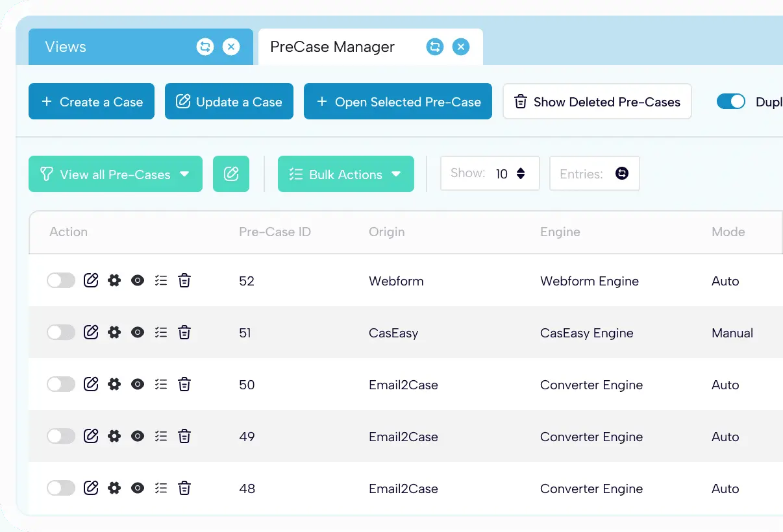Click the Update a Case button
The image size is (783, 532).
(x=229, y=101)
